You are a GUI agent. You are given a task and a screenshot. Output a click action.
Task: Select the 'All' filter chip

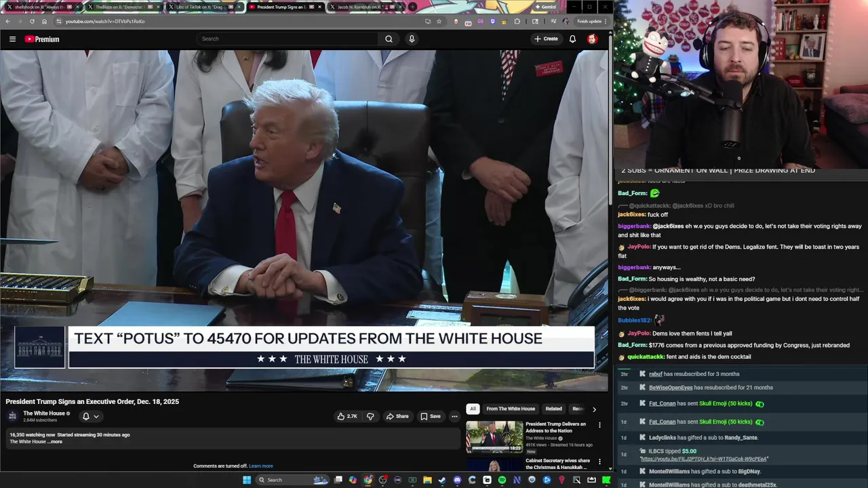point(473,409)
